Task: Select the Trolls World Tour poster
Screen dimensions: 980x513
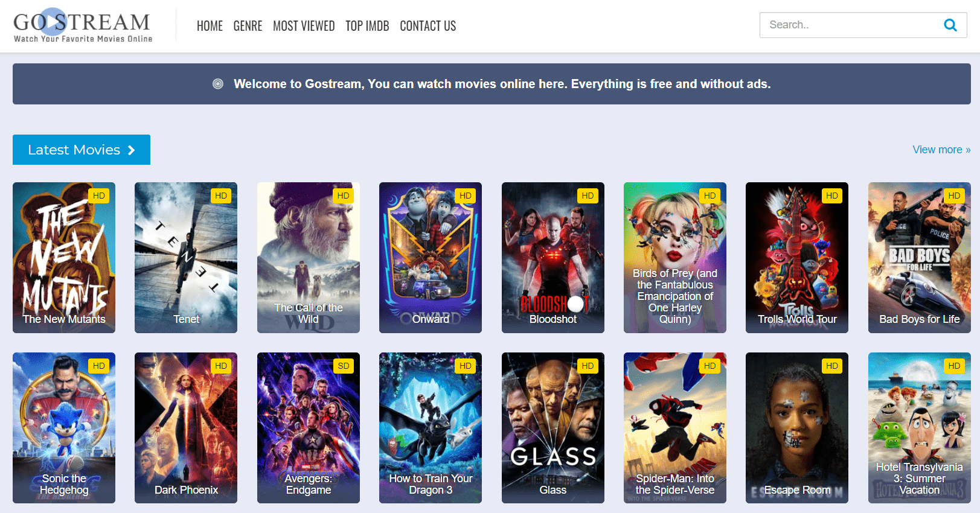Action: click(x=797, y=258)
